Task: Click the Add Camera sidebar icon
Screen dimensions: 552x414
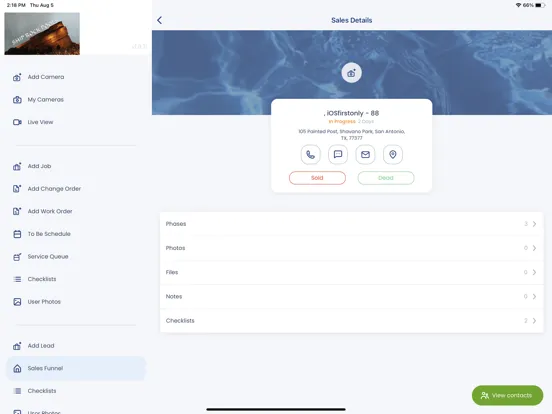Action: 17,77
